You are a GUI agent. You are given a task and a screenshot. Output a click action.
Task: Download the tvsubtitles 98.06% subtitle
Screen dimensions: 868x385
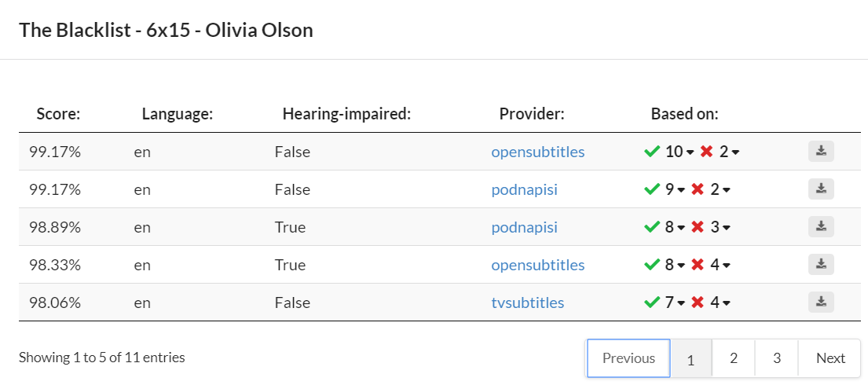tap(821, 302)
